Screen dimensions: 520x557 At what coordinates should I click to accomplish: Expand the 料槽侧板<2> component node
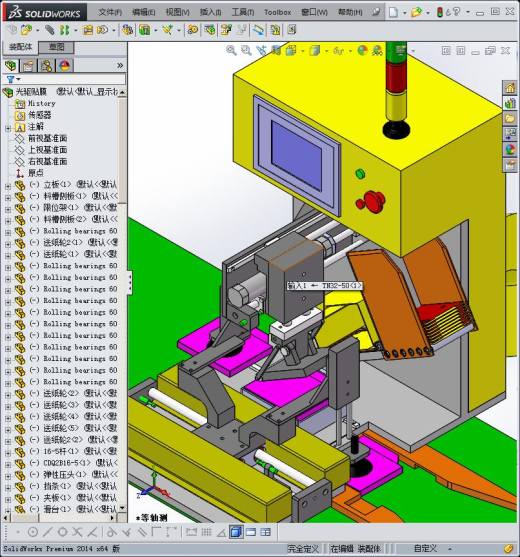coord(8,220)
